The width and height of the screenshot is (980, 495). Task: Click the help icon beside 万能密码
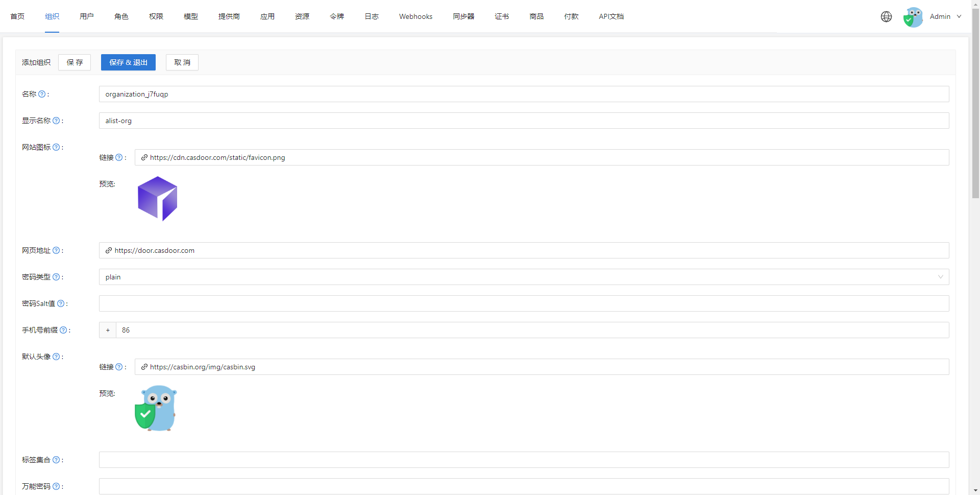pos(57,486)
